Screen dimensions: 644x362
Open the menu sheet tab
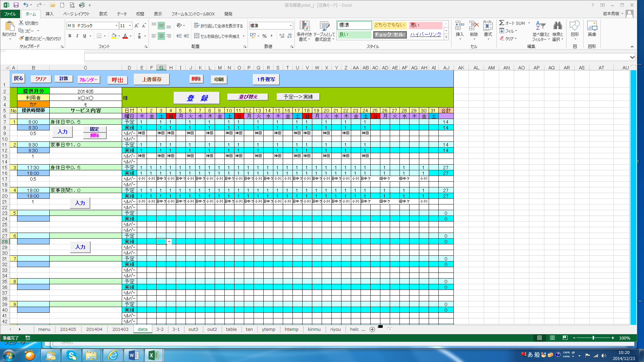click(x=44, y=329)
